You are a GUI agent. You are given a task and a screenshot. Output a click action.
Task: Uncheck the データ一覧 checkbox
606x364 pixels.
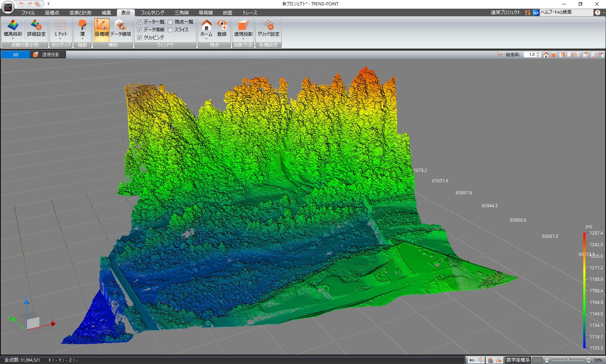[140, 22]
